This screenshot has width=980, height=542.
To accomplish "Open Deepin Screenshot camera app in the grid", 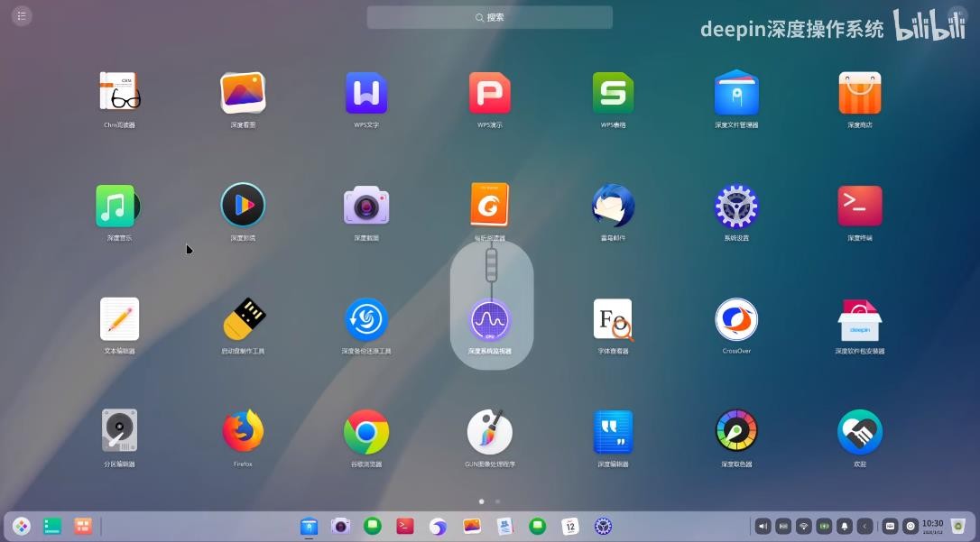I will 366,206.
